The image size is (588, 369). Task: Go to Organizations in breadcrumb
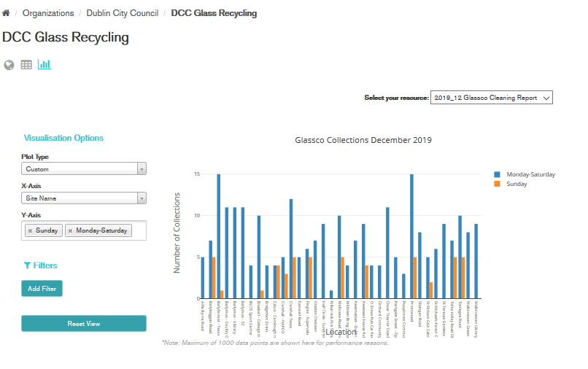click(48, 13)
